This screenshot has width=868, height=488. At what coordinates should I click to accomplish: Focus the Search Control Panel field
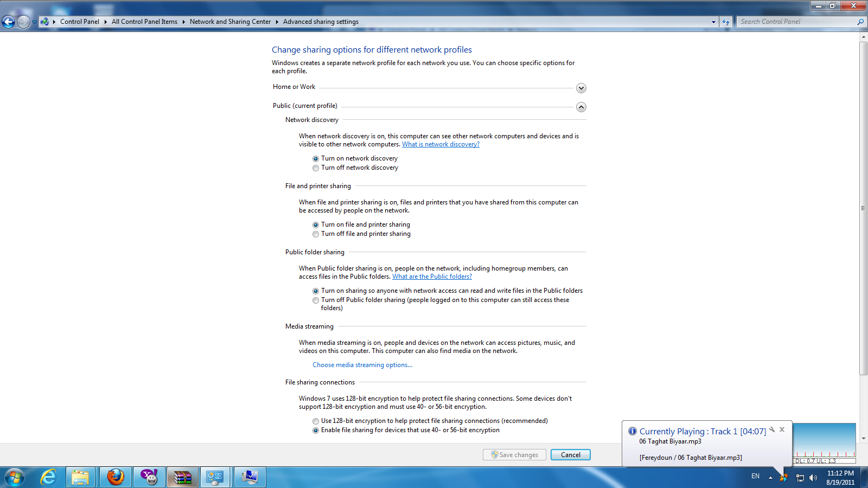pos(796,22)
